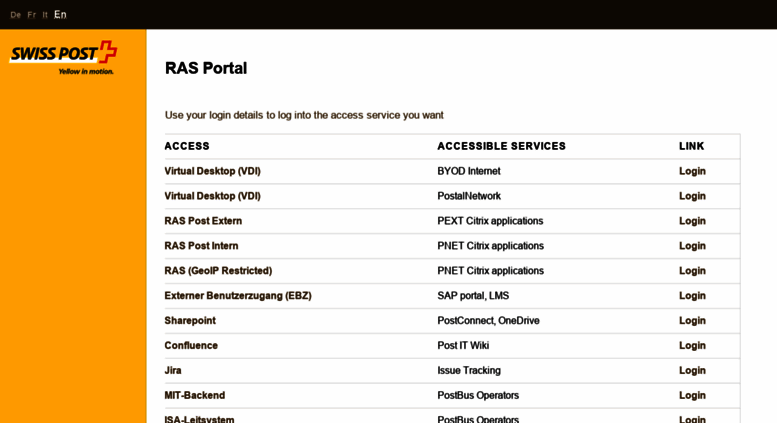Viewport: 777px width, 423px height.
Task: Select the RAS Post Extern entry
Action: 203,221
